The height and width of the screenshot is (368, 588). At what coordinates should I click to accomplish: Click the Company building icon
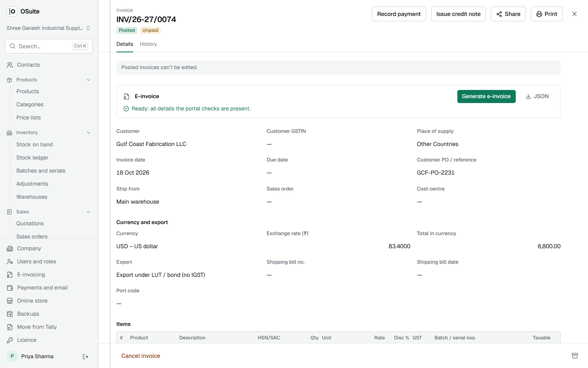pyautogui.click(x=10, y=248)
